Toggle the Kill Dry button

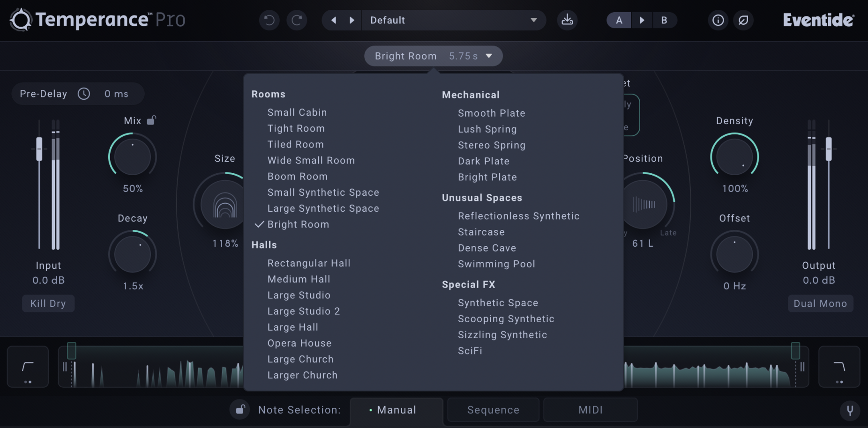pyautogui.click(x=48, y=303)
